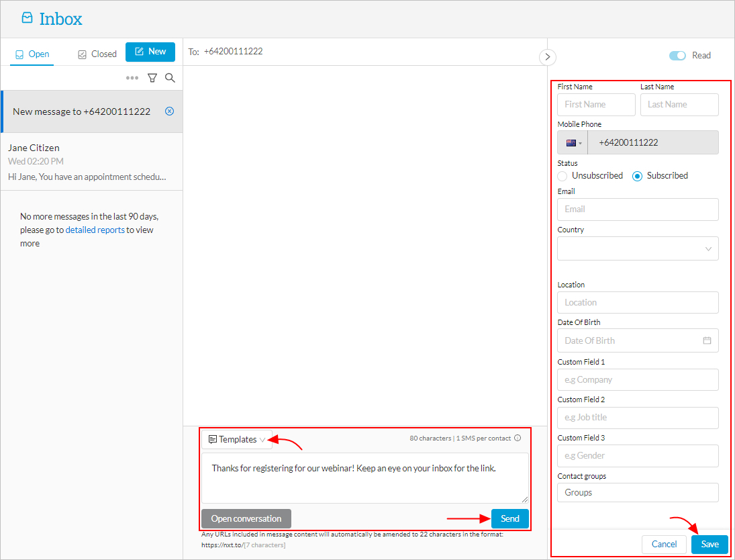The height and width of the screenshot is (560, 735).
Task: Start a New message
Action: (150, 52)
